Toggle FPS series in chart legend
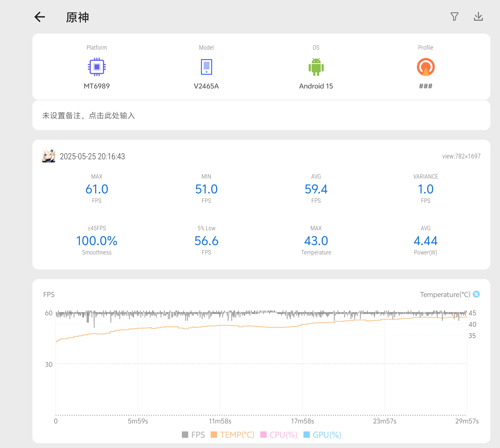 click(x=193, y=435)
